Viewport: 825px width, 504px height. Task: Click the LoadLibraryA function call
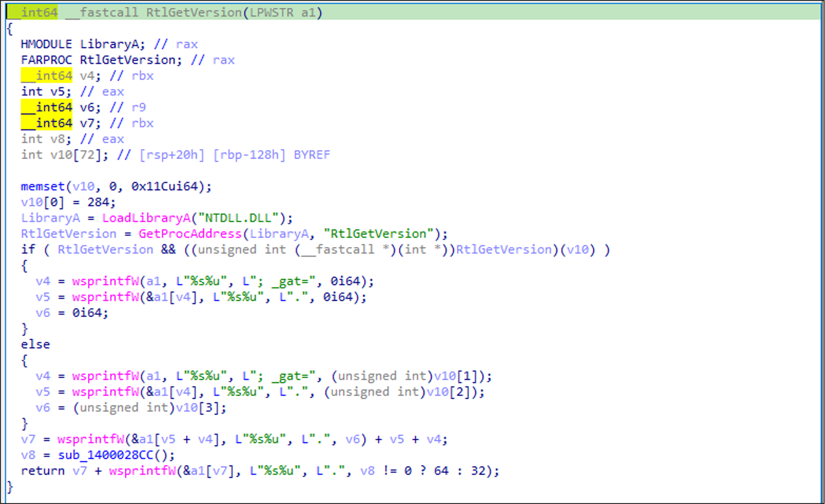tap(146, 218)
